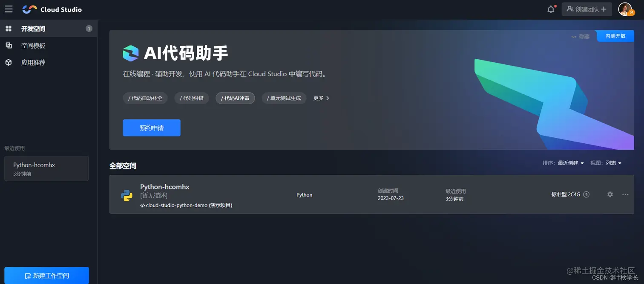This screenshot has height=284, width=644.
Task: Open recent workspace Python-hcomhx card
Action: (x=46, y=168)
